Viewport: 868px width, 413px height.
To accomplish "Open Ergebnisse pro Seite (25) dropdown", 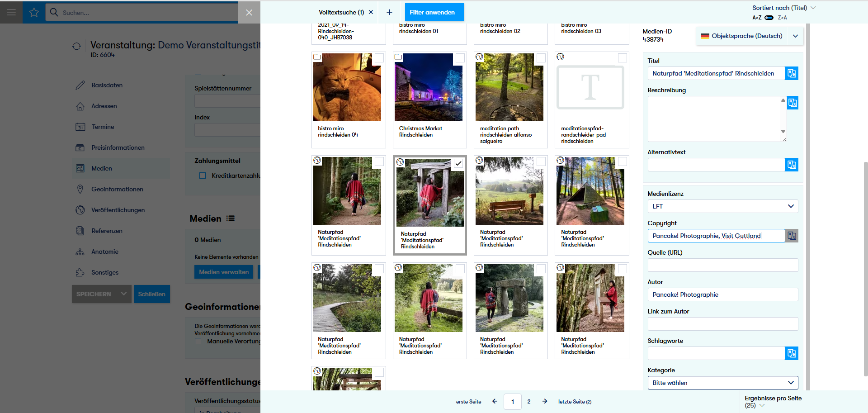I will coord(773,402).
